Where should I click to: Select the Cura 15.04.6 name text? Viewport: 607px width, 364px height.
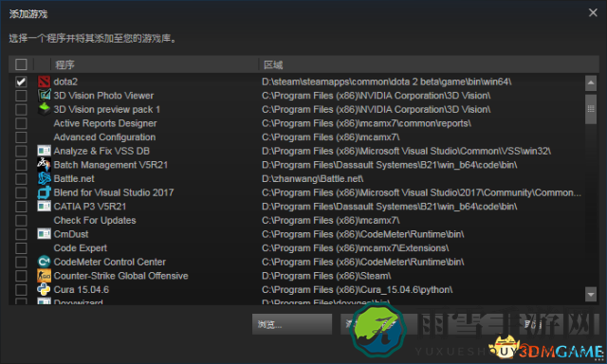82,290
